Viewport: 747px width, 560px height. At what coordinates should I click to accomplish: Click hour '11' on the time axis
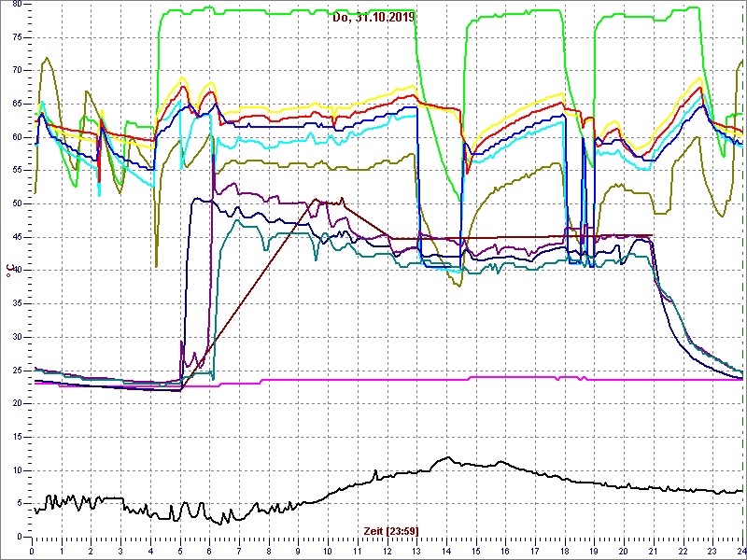358,551
